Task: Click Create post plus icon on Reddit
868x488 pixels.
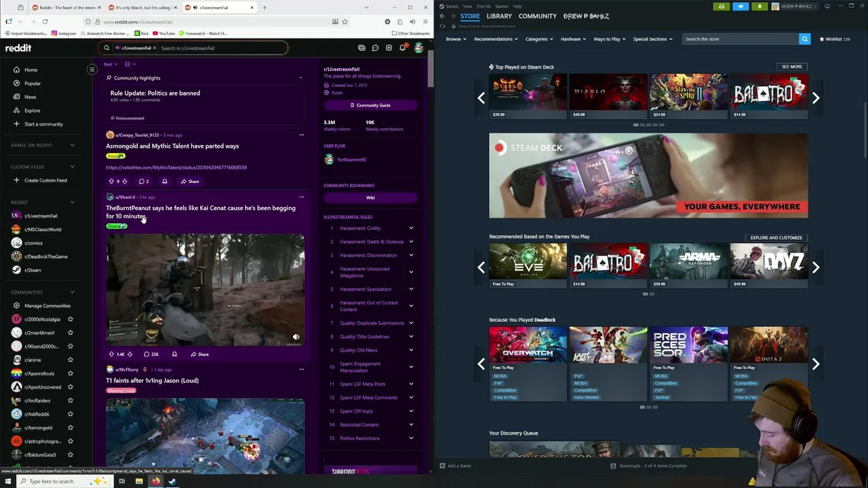Action: tap(389, 48)
